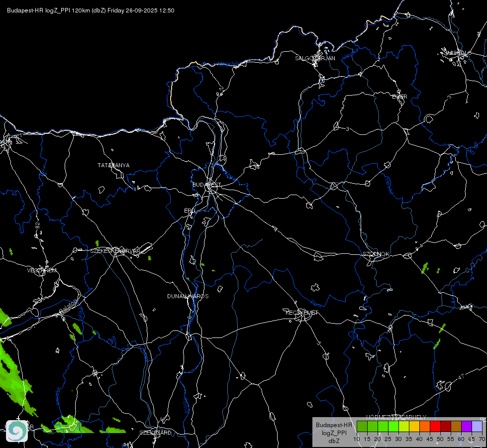Click the KECSKEMÉT city label
The width and height of the screenshot is (487, 448).
pos(302,313)
